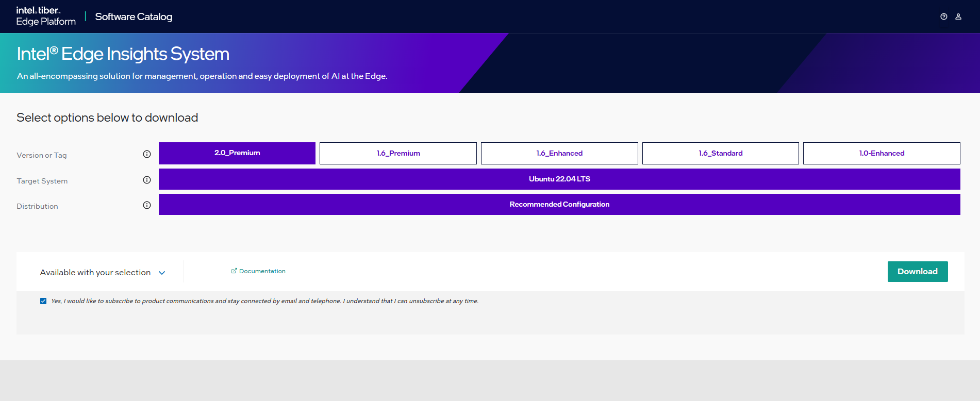Open the Software Catalog header link
980x401 pixels.
coord(134,16)
